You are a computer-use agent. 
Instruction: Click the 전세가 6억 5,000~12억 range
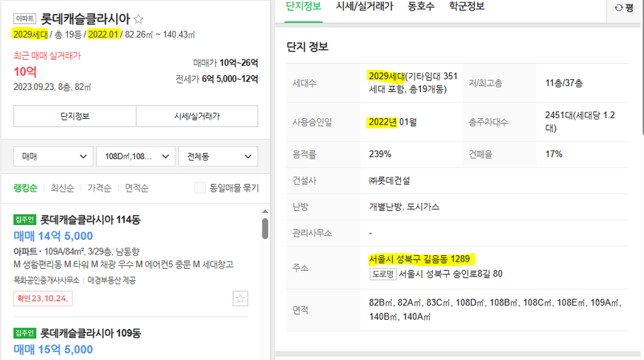(x=217, y=79)
